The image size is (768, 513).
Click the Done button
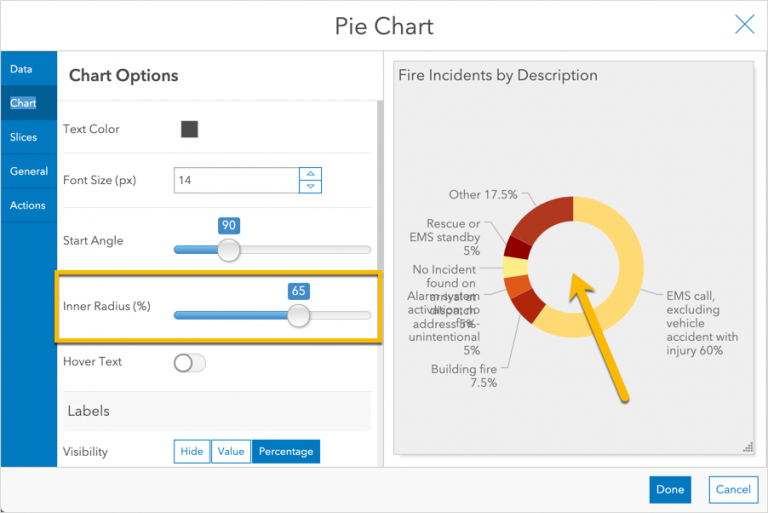point(670,489)
